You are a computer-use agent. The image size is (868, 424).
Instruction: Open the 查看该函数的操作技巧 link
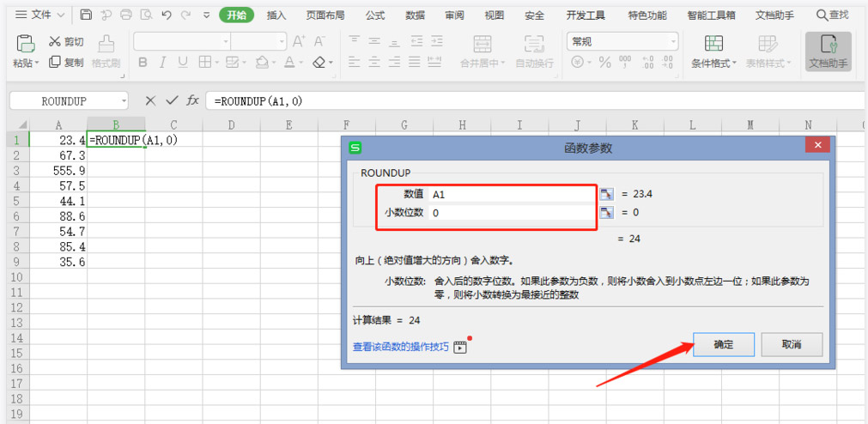400,346
